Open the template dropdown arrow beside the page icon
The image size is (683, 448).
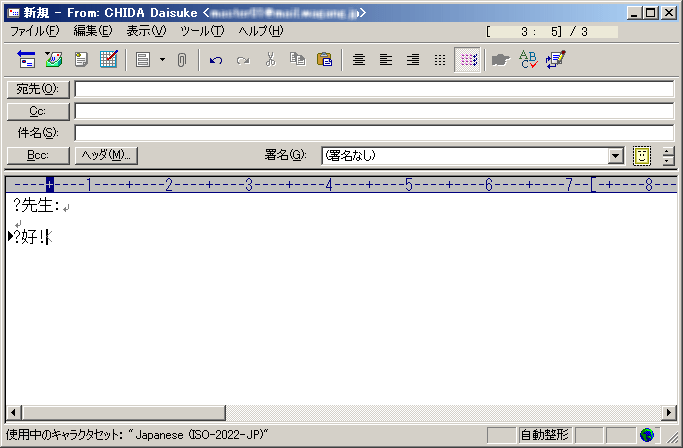click(x=162, y=60)
